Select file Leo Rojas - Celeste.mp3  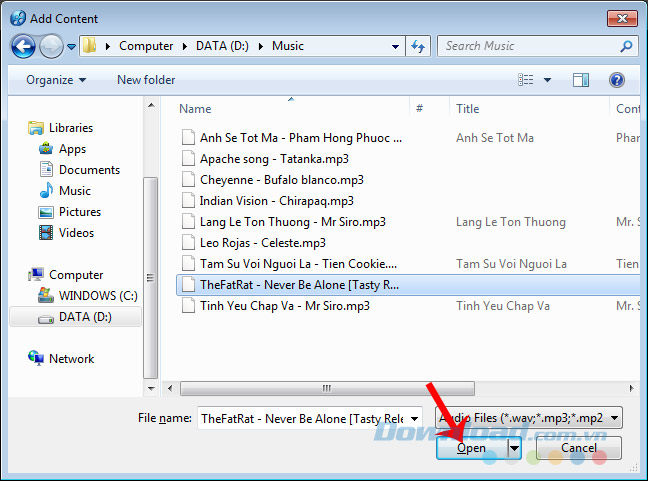(x=262, y=243)
